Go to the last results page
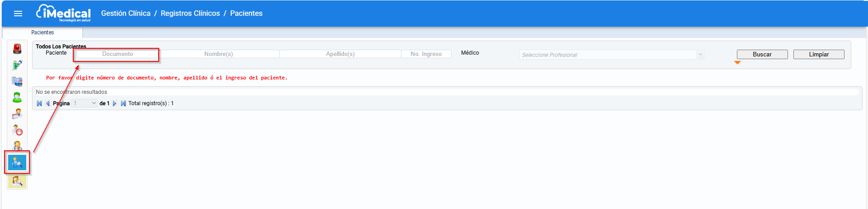 pos(123,103)
